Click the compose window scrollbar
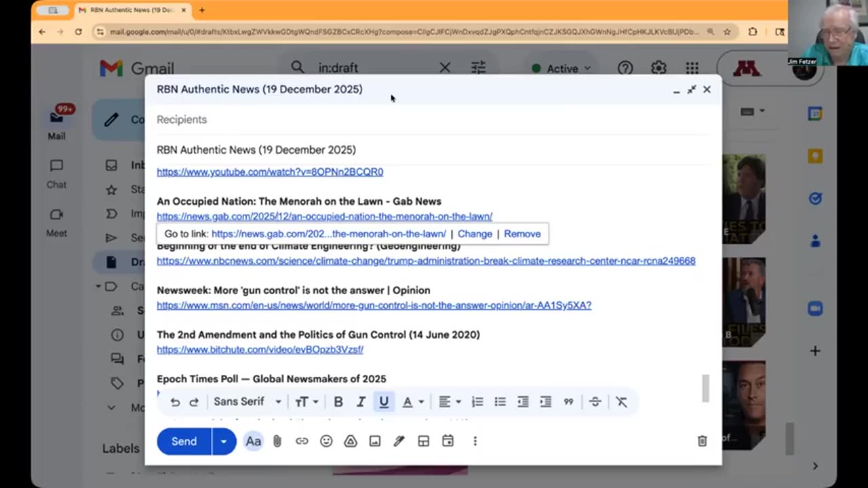The height and width of the screenshot is (488, 868). coord(705,388)
